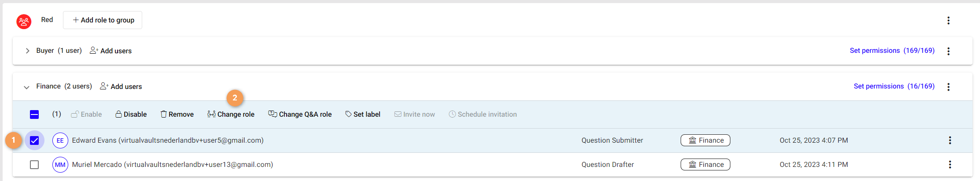Open Muriel Mercado row options menu
The height and width of the screenshot is (181, 980).
[950, 165]
